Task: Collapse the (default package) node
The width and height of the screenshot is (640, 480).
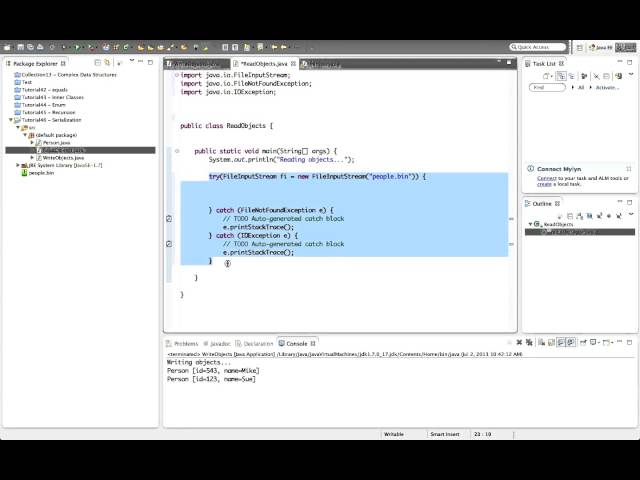Action: [x=25, y=135]
